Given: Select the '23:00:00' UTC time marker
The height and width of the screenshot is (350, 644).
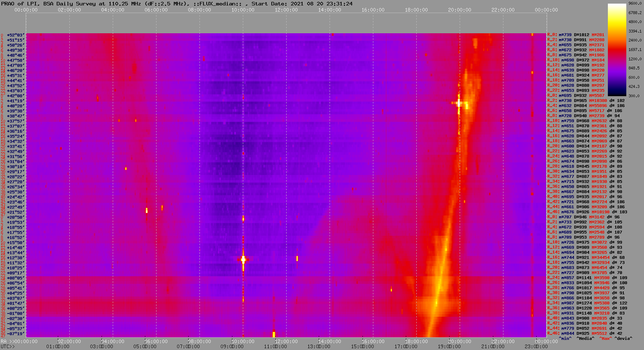Looking at the screenshot, I should (536, 346).
